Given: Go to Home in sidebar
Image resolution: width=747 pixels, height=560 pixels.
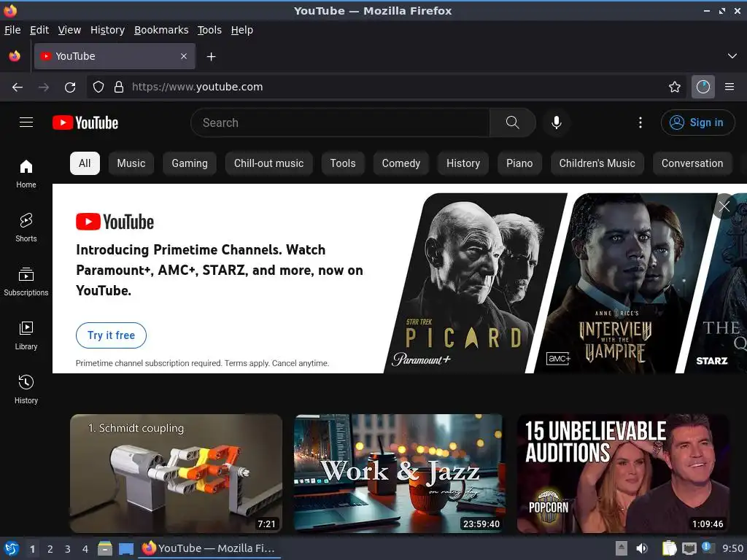Looking at the screenshot, I should [26, 174].
